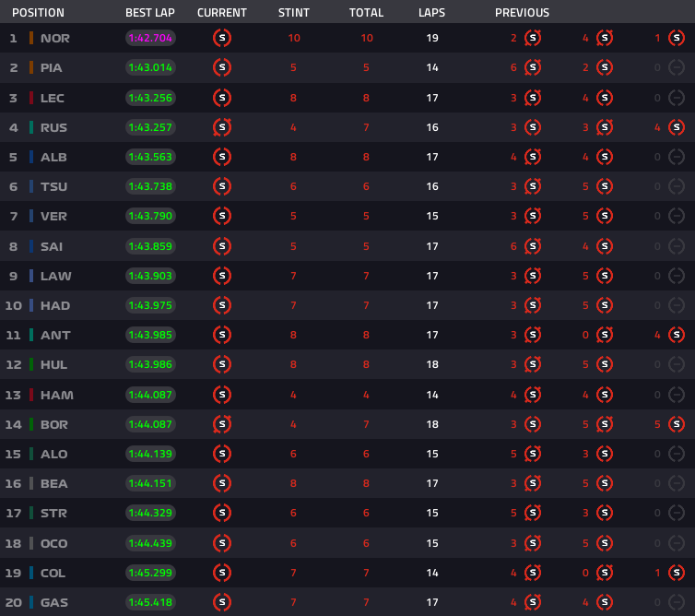Click RUS's teal team color bar
695x616 pixels.
[31, 127]
